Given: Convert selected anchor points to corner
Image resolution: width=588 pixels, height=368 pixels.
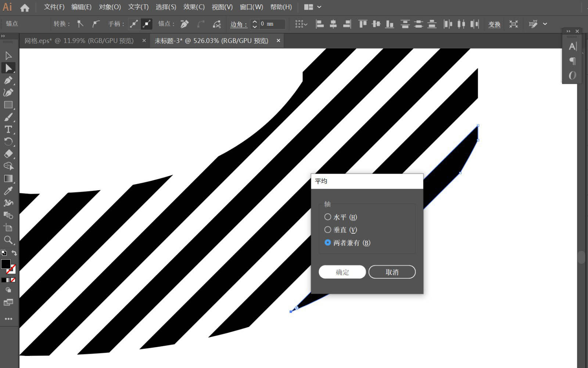Looking at the screenshot, I should pos(80,24).
